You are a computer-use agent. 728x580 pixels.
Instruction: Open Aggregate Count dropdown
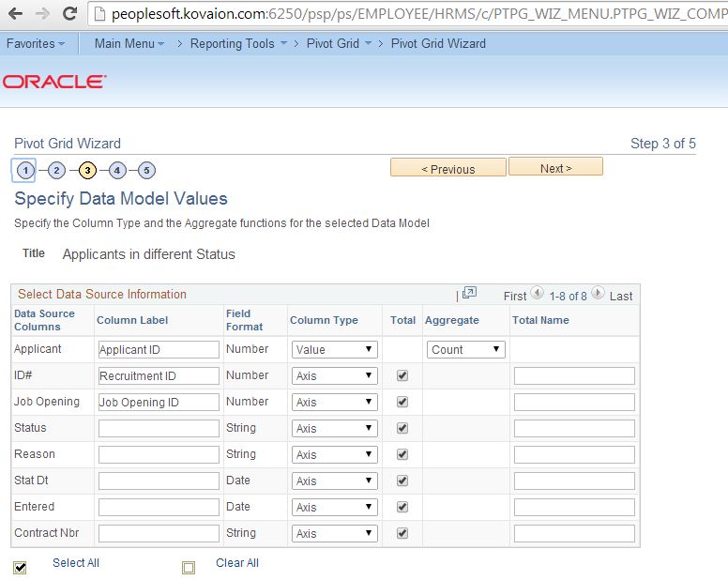tap(465, 350)
